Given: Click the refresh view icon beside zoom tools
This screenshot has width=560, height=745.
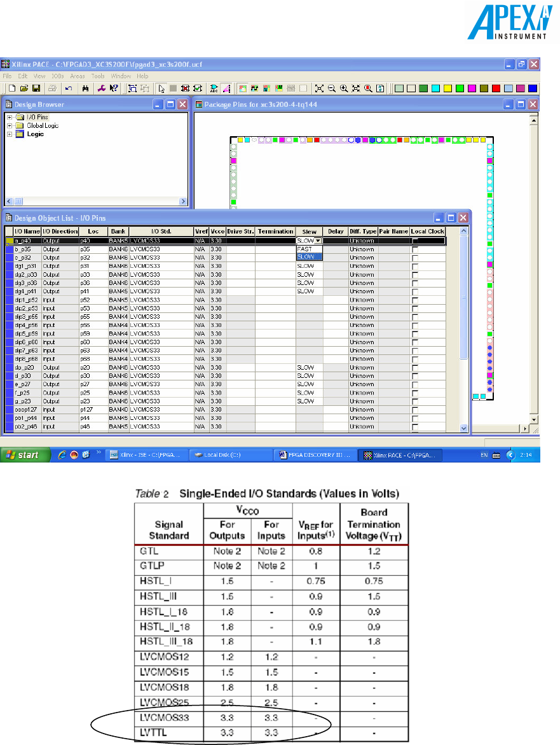Looking at the screenshot, I should point(380,88).
